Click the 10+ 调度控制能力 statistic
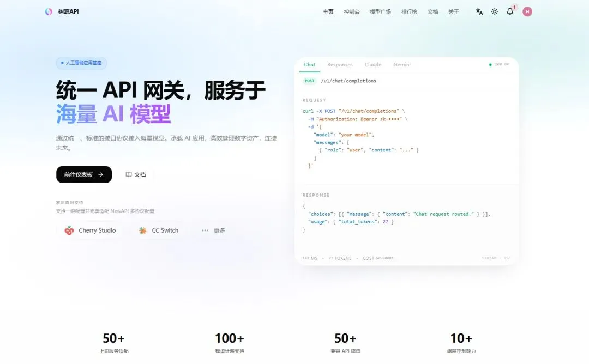This screenshot has height=364, width=589. pyautogui.click(x=461, y=343)
